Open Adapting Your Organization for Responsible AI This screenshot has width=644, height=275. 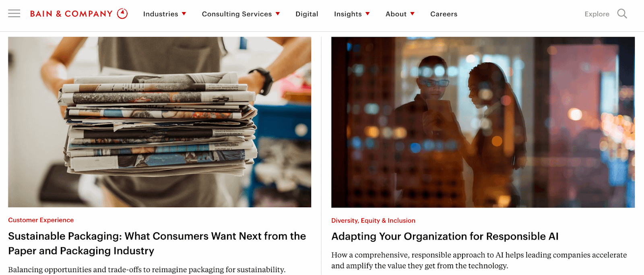(x=445, y=236)
